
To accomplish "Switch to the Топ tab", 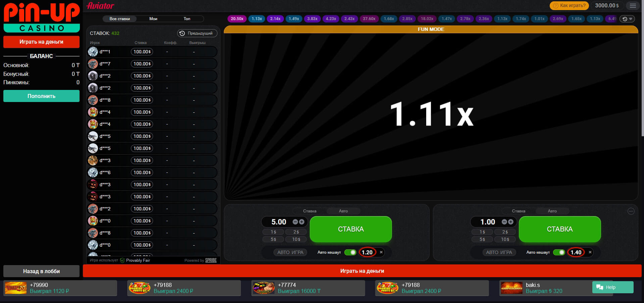I will [x=187, y=19].
